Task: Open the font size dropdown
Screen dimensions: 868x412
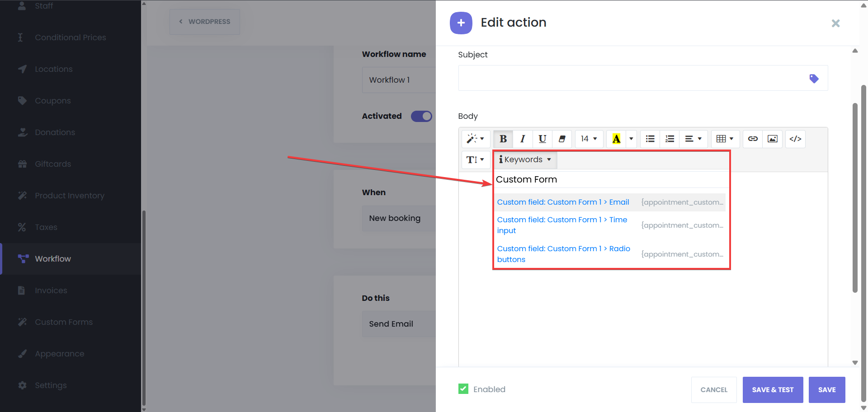Action: coord(589,139)
